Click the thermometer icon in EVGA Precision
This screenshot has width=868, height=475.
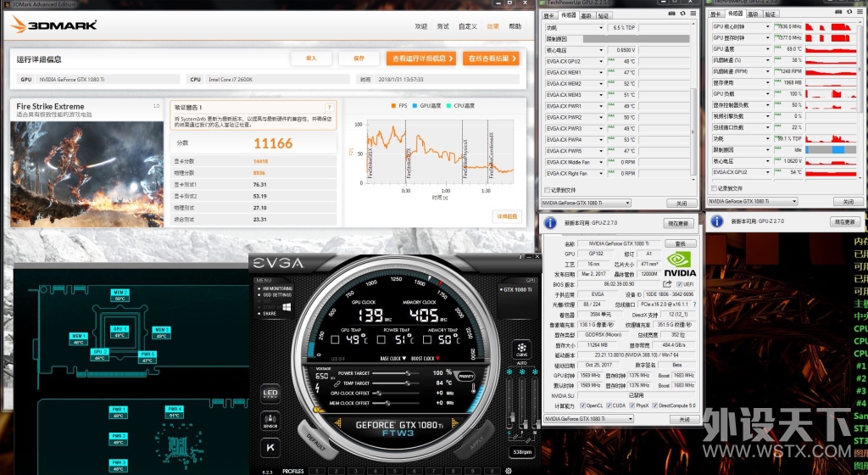[x=473, y=388]
